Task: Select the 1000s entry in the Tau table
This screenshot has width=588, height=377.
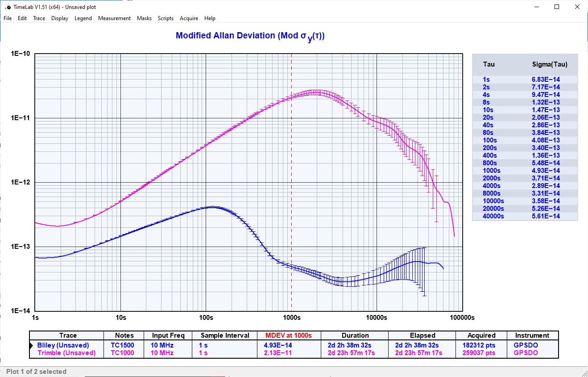Action: click(x=492, y=170)
